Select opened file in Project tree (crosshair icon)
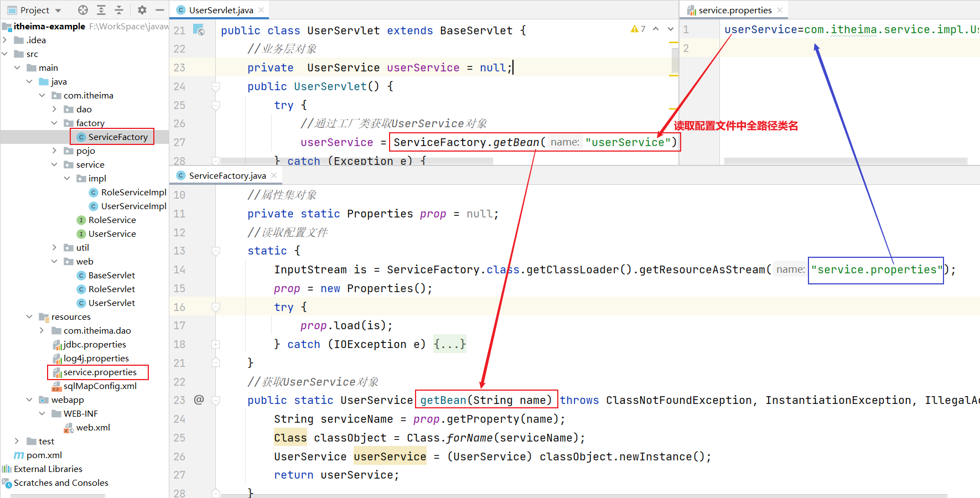 83,10
